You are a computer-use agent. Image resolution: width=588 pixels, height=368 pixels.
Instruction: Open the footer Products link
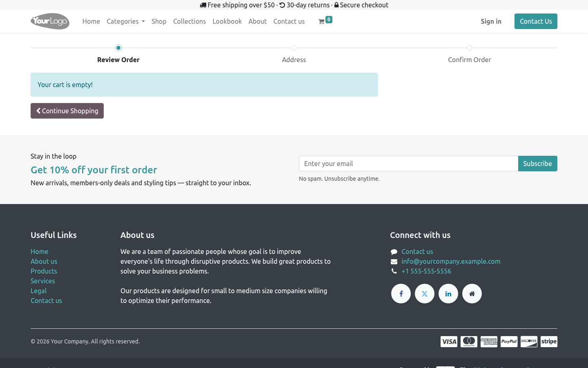coord(44,271)
